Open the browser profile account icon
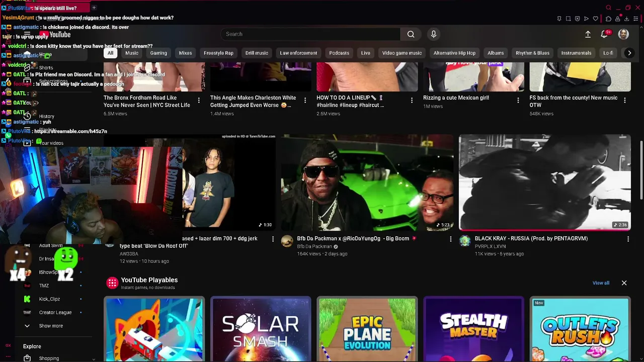 click(617, 19)
